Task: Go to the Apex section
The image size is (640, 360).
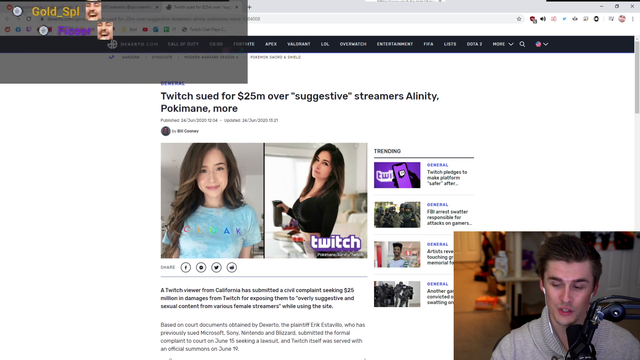Action: click(271, 44)
